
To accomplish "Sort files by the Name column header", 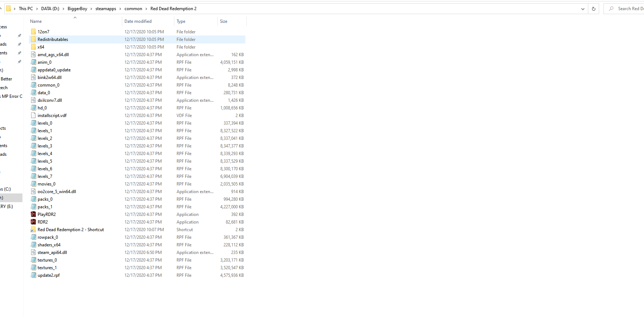I will click(x=75, y=21).
